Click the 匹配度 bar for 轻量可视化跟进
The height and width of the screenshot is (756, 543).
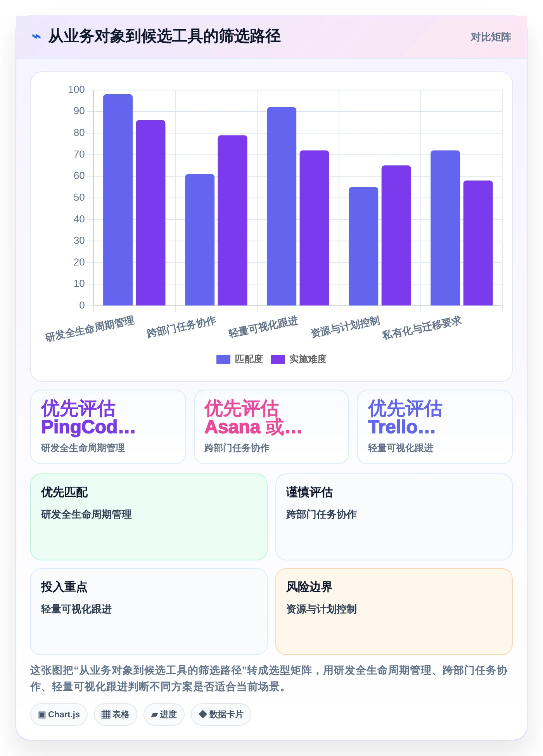pos(282,206)
